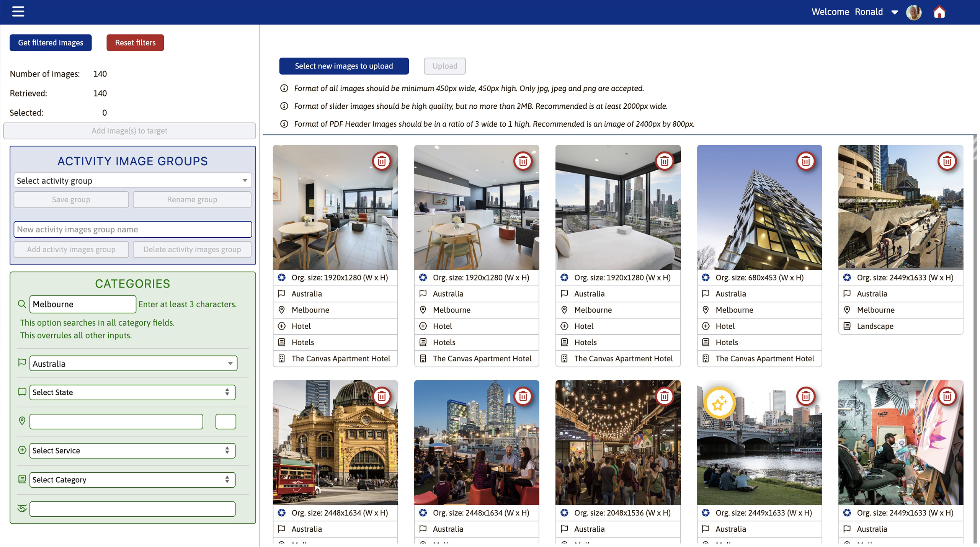Click the Melbourne search input field

pos(82,304)
